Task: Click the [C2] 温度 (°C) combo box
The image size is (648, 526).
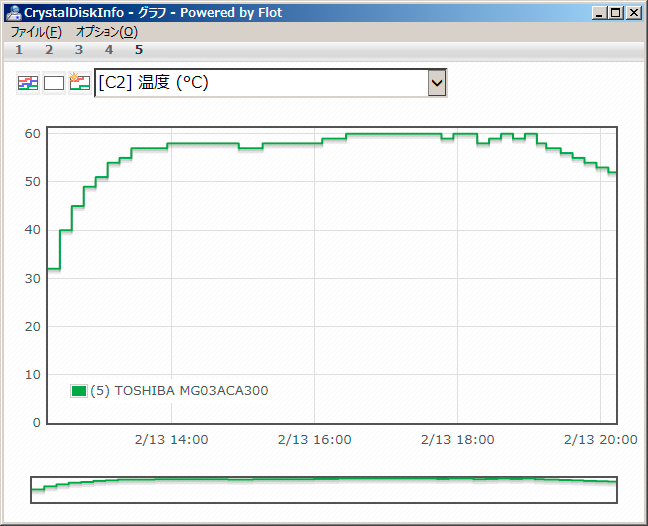Action: click(260, 83)
